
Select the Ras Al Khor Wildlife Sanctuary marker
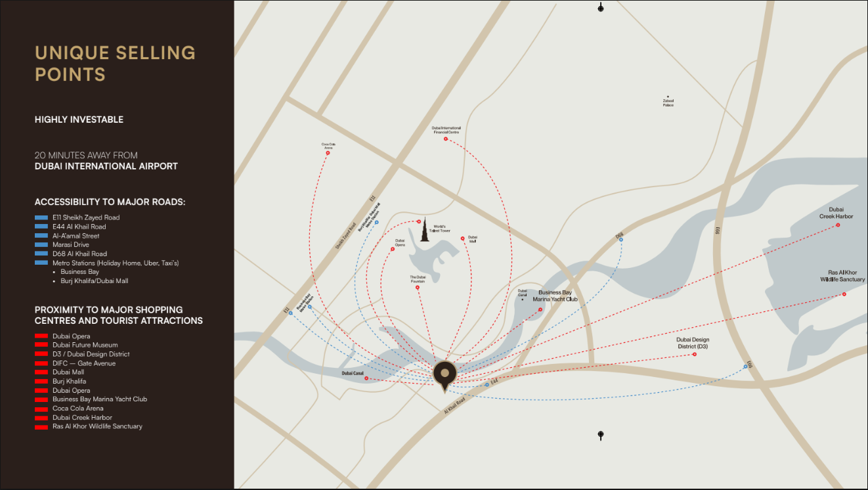click(844, 294)
